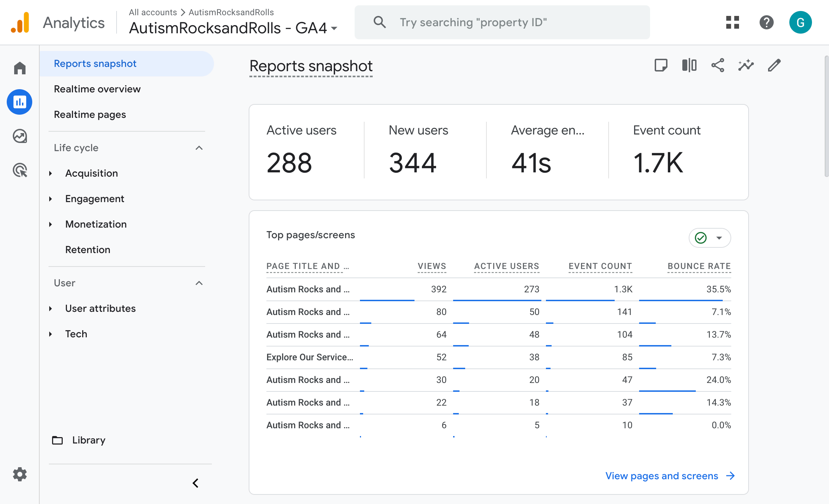
Task: Expand the Tech triangle
Action: [51, 334]
